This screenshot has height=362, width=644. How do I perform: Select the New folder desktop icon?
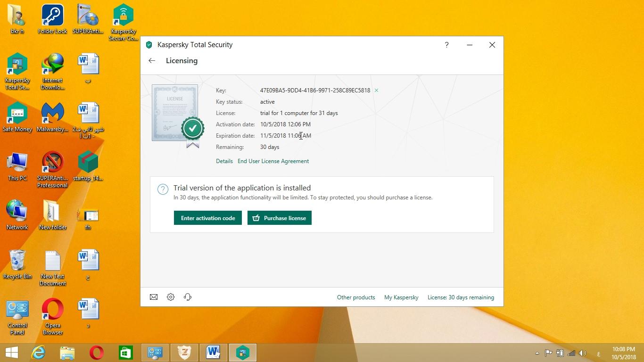[52, 215]
